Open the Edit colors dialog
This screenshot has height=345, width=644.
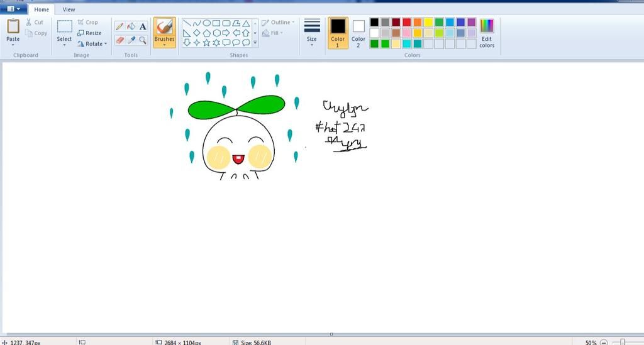pyautogui.click(x=487, y=33)
